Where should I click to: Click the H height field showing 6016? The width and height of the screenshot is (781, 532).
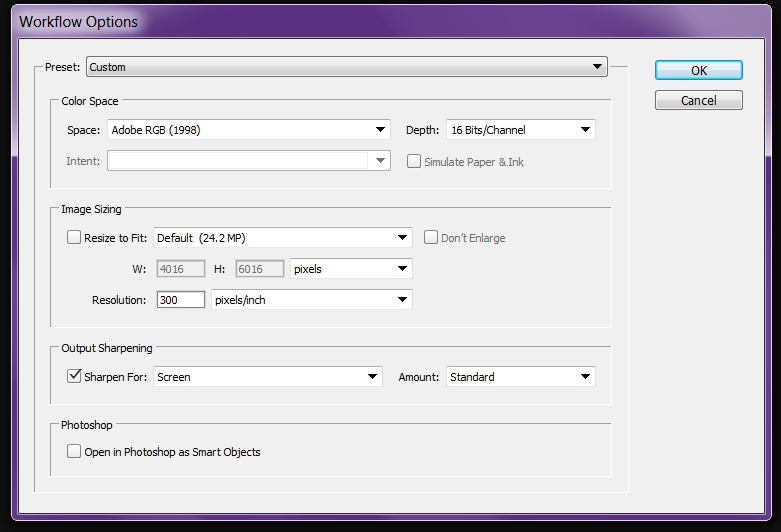point(260,269)
